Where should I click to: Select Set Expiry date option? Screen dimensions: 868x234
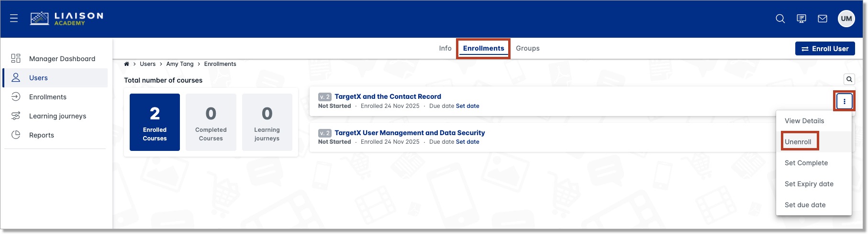[809, 184]
